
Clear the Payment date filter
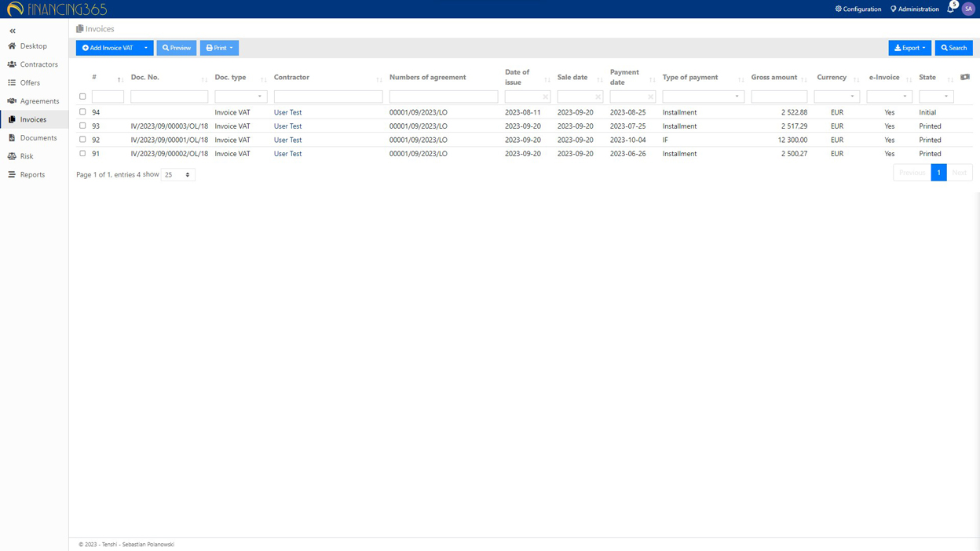click(650, 97)
